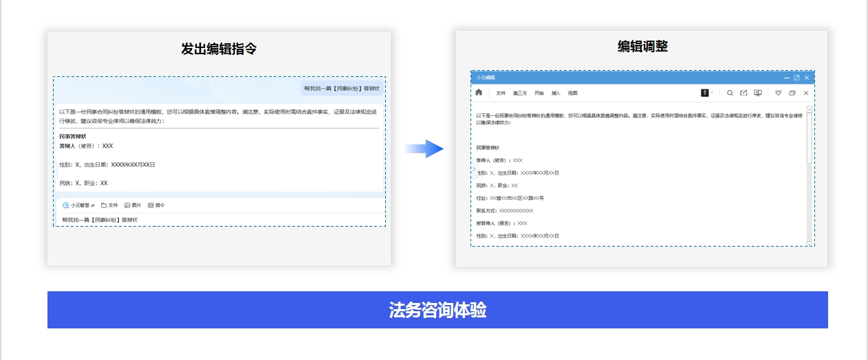Click the 民事答辩状 heading in chat reply
This screenshot has height=360, width=868.
point(73,136)
